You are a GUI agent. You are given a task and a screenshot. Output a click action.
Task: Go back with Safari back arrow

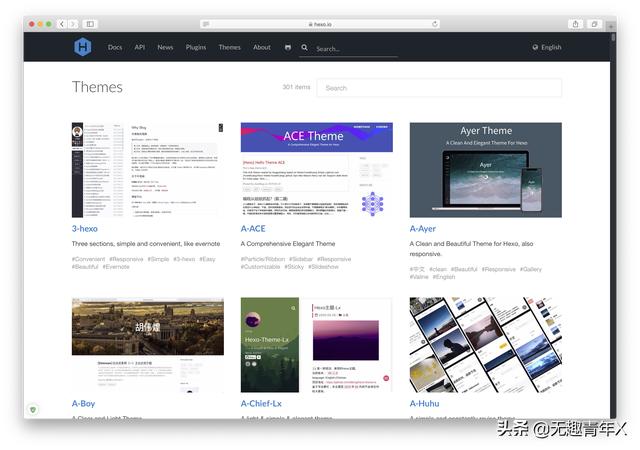[62, 24]
